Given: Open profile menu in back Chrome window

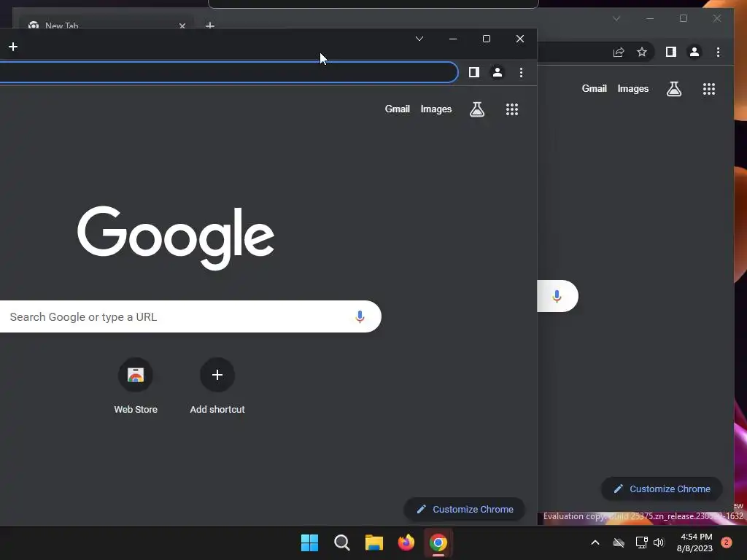Looking at the screenshot, I should (x=694, y=52).
